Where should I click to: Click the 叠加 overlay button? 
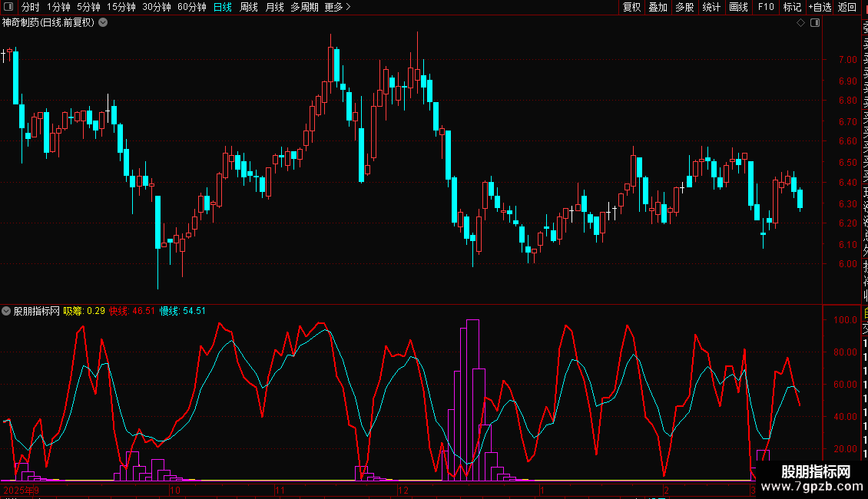pyautogui.click(x=658, y=7)
